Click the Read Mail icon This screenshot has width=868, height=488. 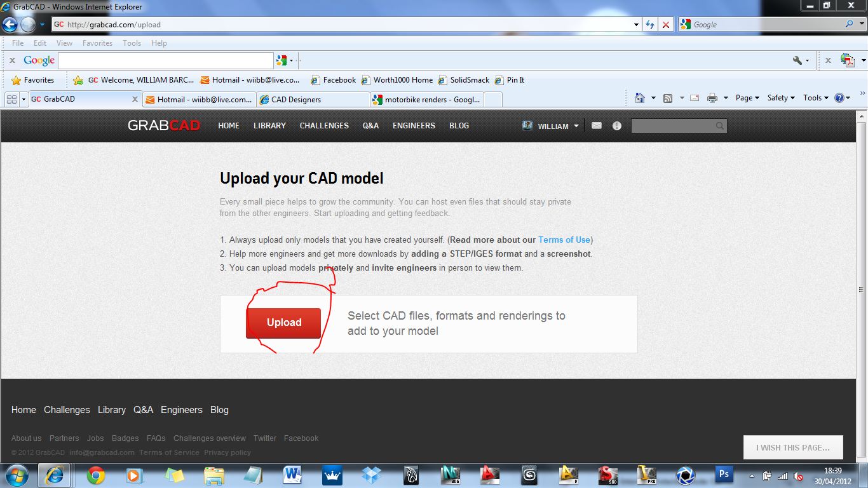pyautogui.click(x=695, y=98)
